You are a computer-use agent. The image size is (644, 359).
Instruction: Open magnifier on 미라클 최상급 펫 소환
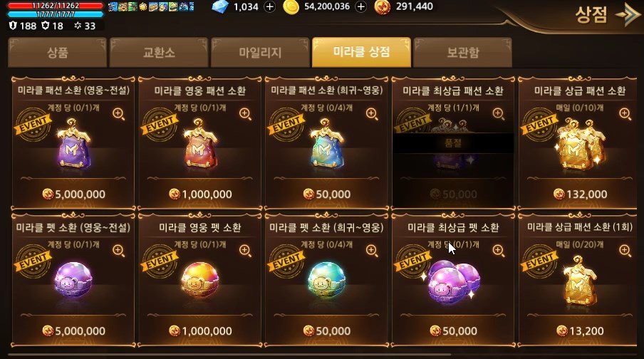[499, 250]
